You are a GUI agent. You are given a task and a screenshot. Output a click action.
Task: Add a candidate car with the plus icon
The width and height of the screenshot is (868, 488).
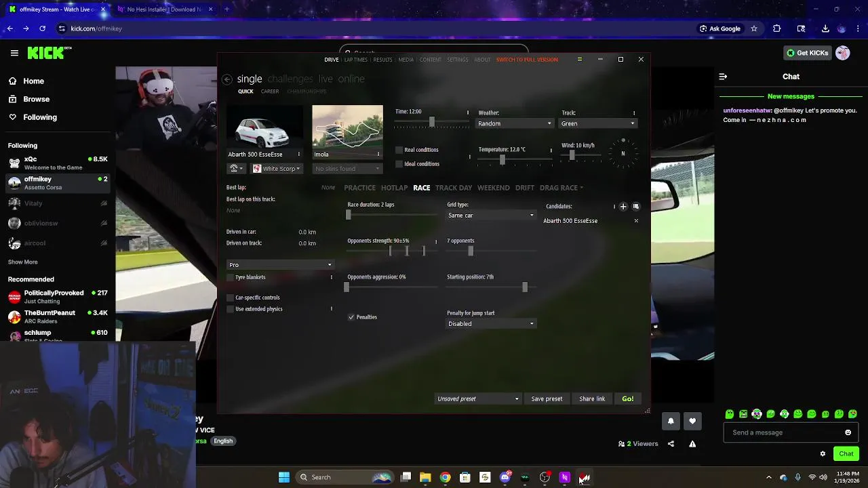(x=623, y=206)
